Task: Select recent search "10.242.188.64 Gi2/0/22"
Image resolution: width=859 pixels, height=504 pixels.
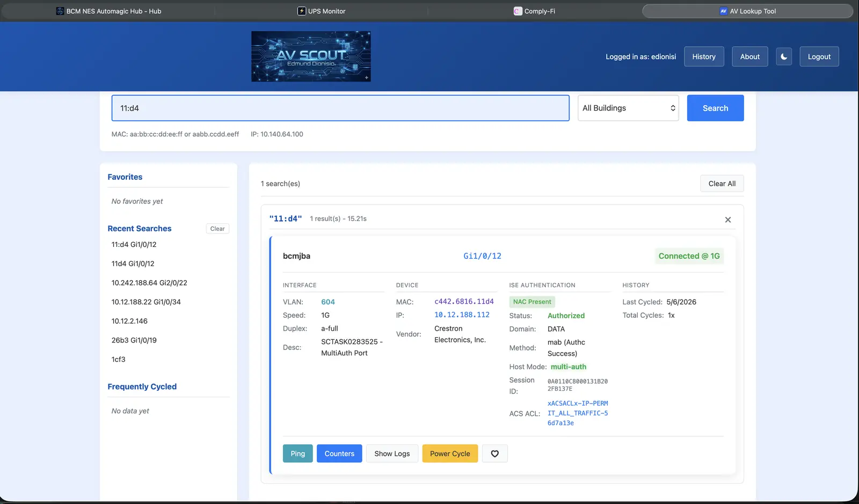Action: click(149, 283)
